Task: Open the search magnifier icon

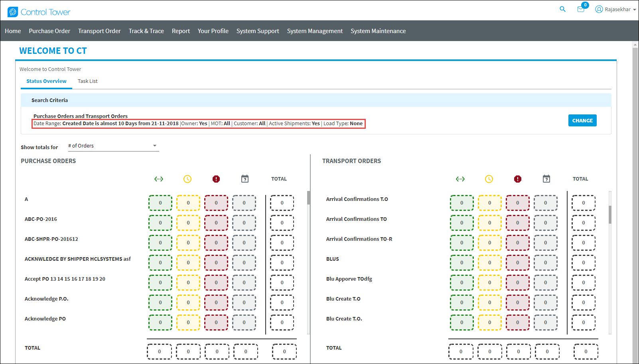Action: (562, 9)
